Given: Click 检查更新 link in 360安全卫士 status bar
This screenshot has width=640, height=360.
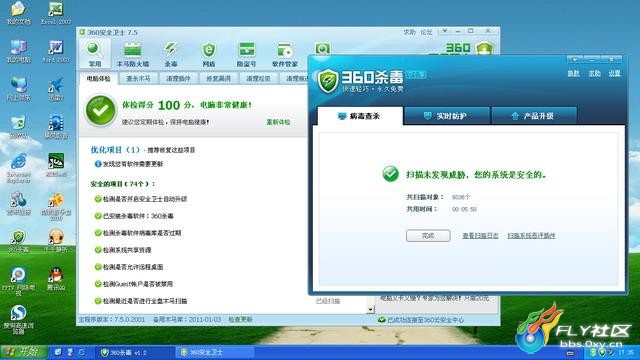Looking at the screenshot, I should click(x=240, y=320).
